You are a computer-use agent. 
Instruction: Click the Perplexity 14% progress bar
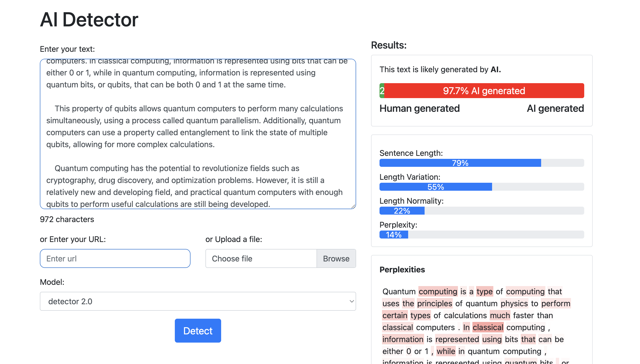[x=393, y=235]
